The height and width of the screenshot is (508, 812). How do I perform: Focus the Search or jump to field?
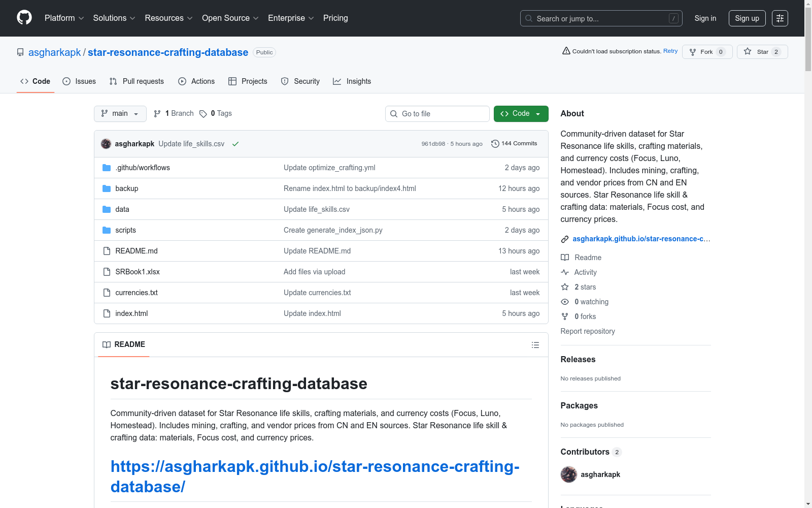pos(601,18)
